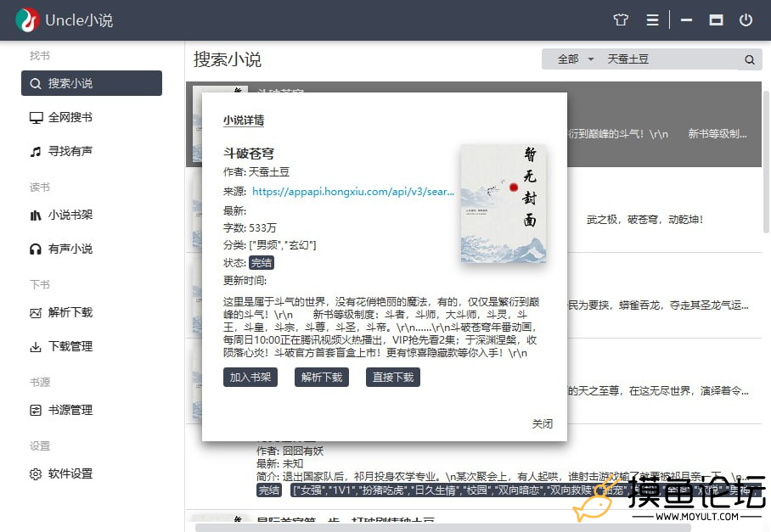
Task: Minimize the Uncle小说 window
Action: tap(686, 20)
